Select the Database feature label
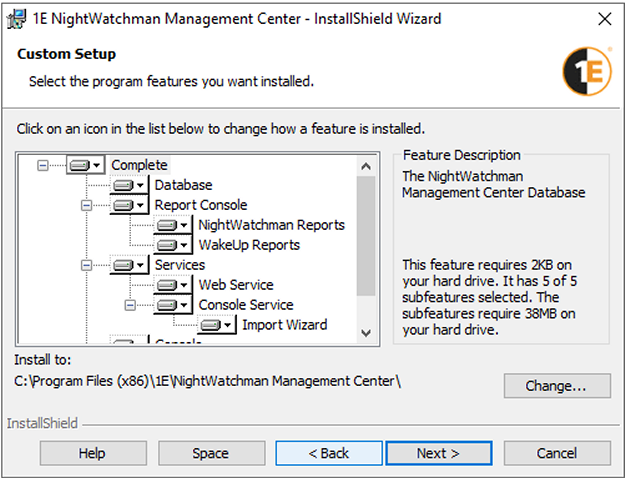 point(183,185)
